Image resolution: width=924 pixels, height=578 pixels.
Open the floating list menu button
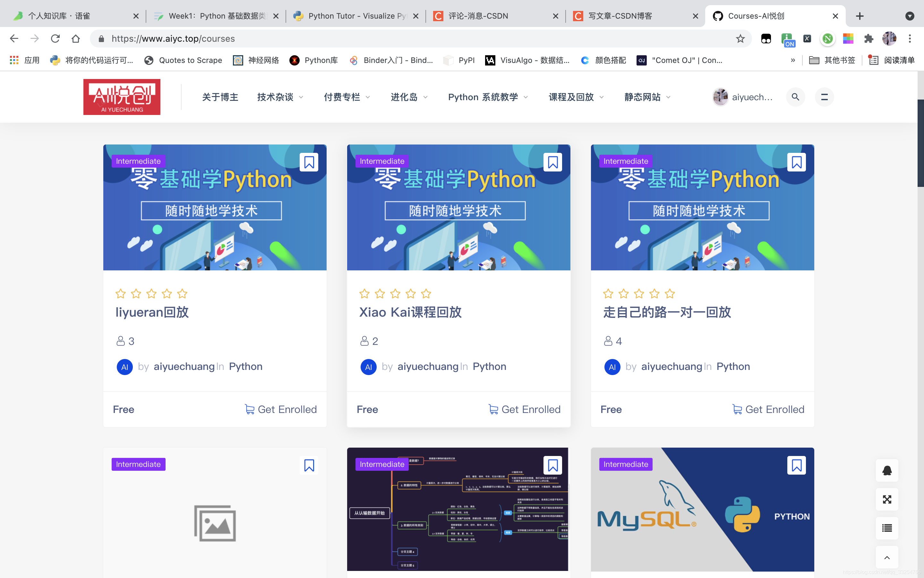tap(887, 528)
